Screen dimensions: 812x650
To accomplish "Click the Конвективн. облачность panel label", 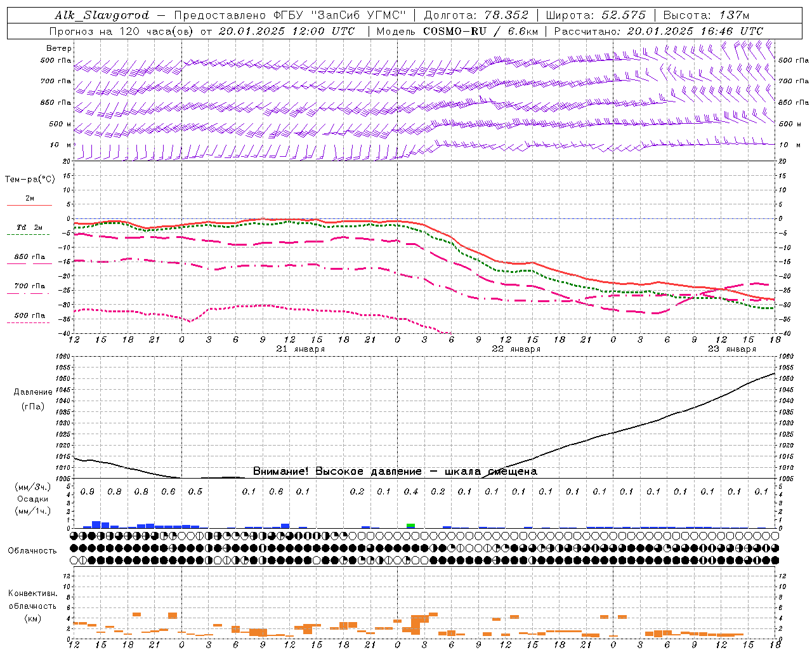I will [x=32, y=600].
